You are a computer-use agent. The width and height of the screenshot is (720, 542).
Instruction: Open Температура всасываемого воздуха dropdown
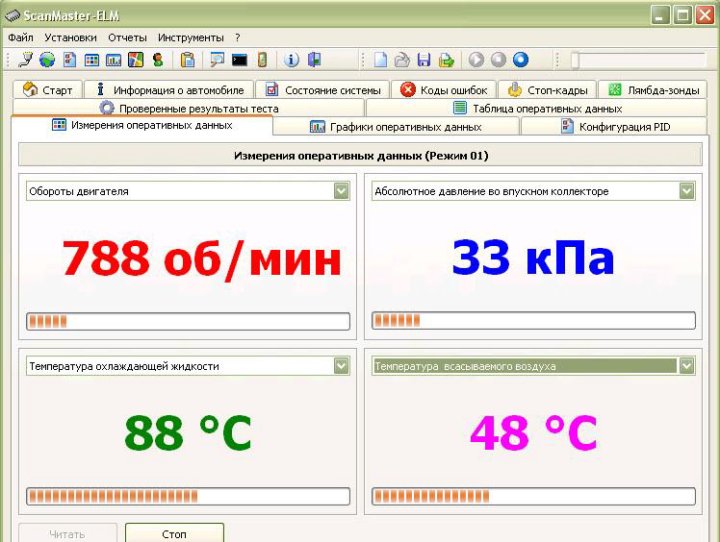click(686, 366)
